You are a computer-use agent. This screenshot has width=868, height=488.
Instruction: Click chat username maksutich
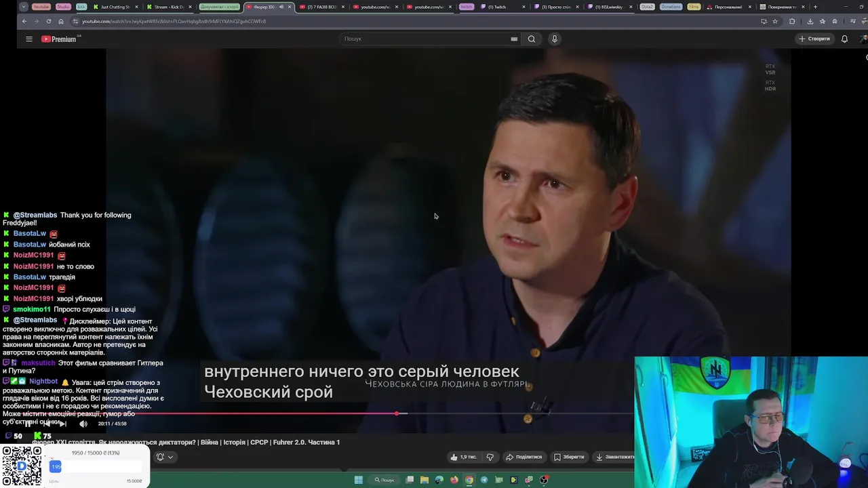pyautogui.click(x=38, y=363)
